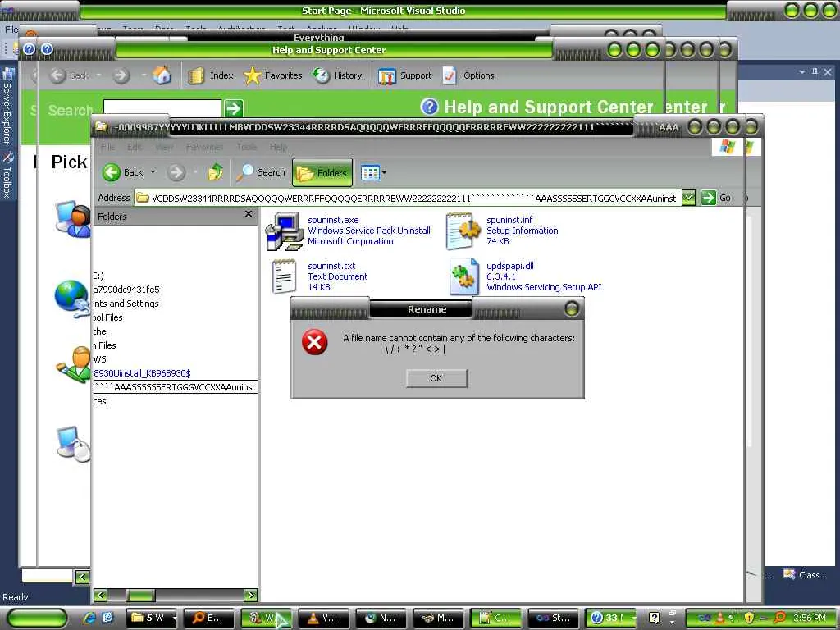Open the Toolbox side tab in Visual Studio
Image resolution: width=840 pixels, height=630 pixels.
pyautogui.click(x=7, y=176)
